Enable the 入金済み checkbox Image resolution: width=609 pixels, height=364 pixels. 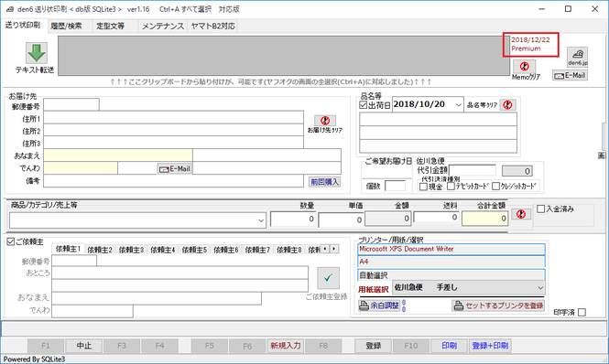click(x=540, y=209)
